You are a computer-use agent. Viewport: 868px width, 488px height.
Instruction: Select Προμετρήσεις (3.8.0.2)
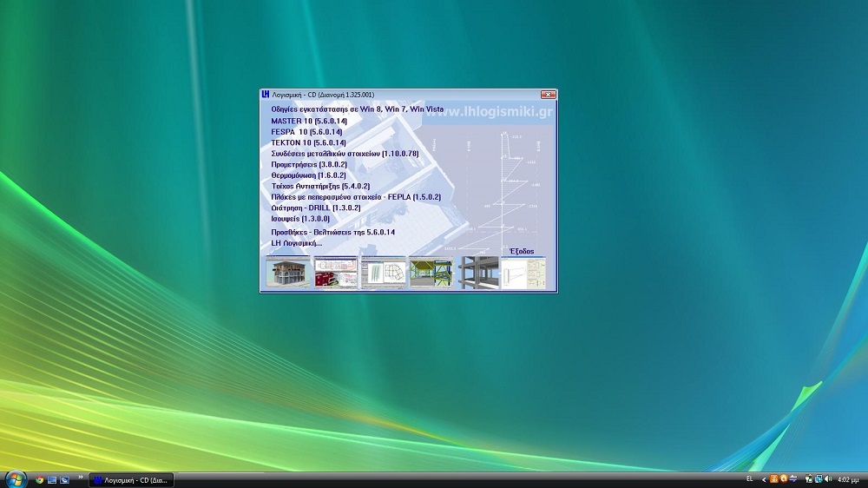[x=309, y=164]
